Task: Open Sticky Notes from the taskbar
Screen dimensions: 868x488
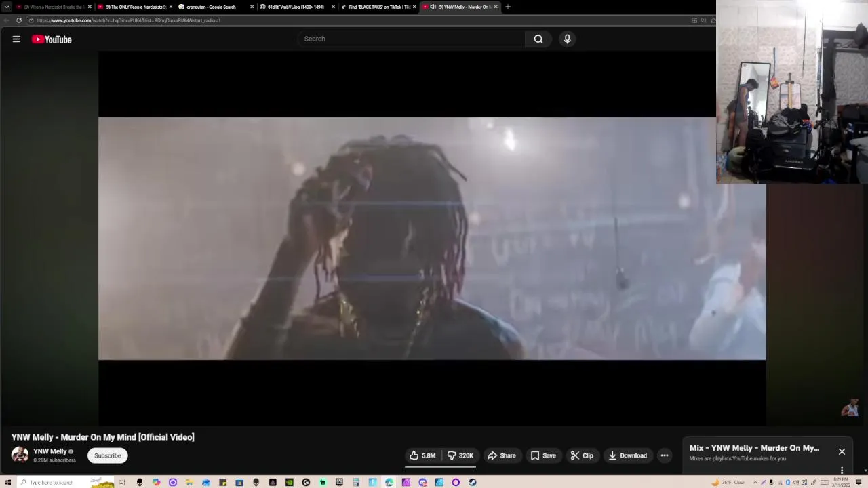Action: pos(222,483)
